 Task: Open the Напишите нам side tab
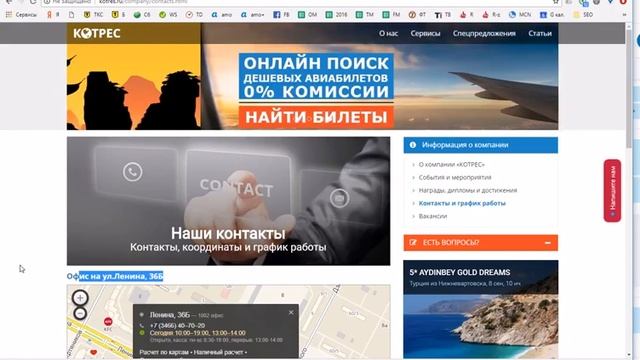click(612, 191)
